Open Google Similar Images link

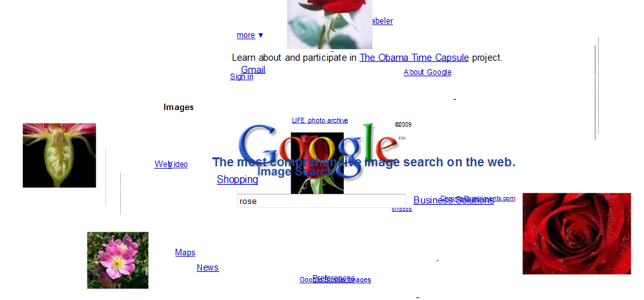(x=335, y=280)
